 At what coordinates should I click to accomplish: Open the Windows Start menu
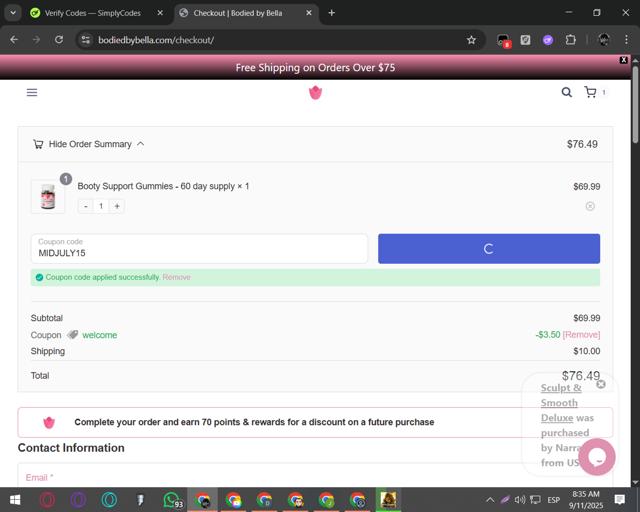15,500
